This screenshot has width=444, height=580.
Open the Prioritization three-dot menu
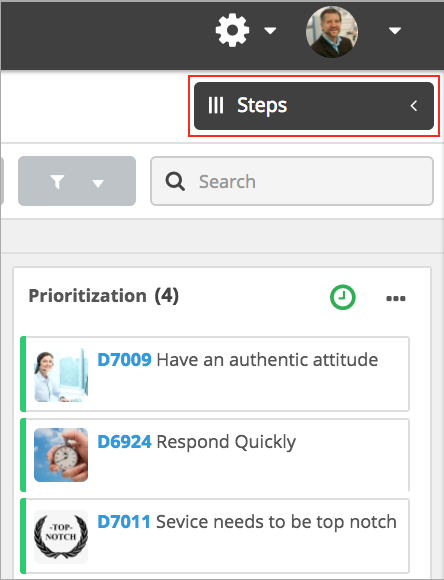396,298
